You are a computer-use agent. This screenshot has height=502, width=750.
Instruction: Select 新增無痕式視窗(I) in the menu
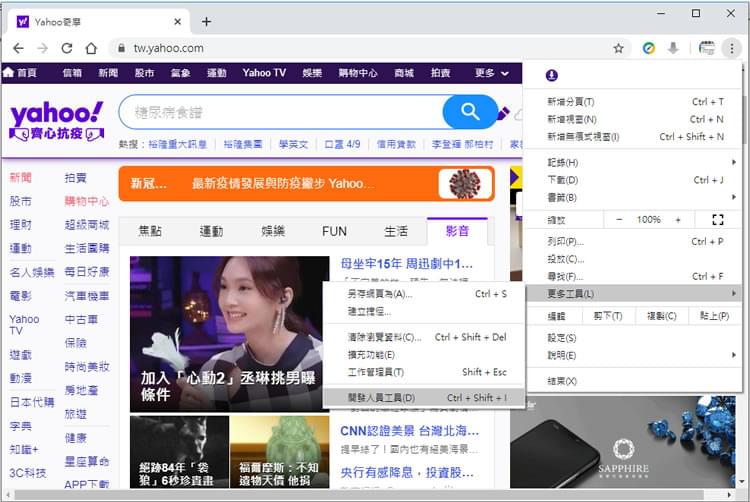[x=634, y=137]
